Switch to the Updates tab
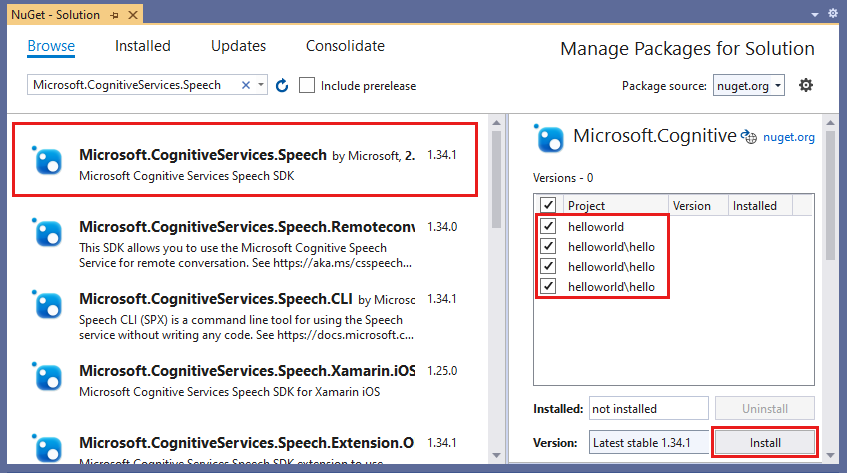 click(238, 46)
